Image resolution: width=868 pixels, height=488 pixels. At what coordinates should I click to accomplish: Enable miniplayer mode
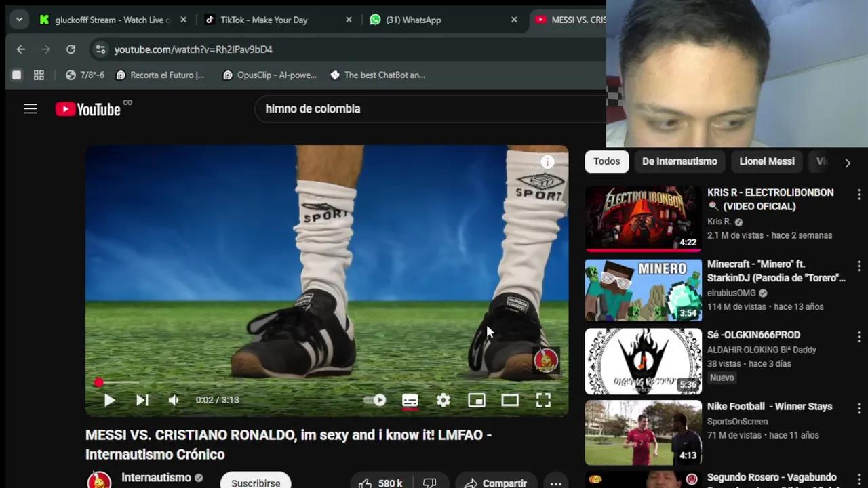point(477,400)
